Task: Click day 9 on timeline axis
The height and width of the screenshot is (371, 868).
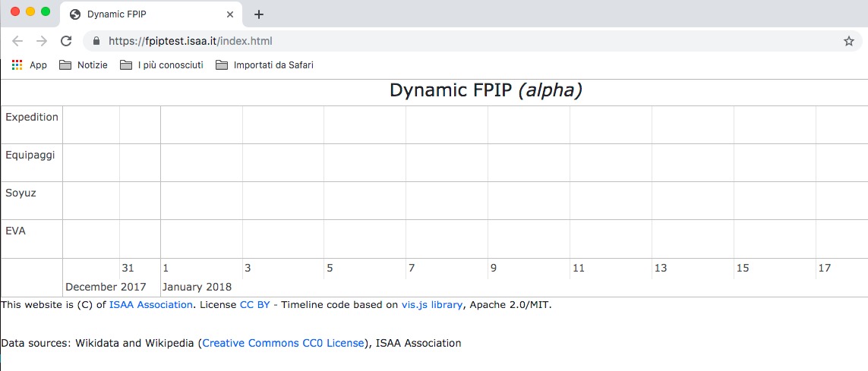Action: point(494,268)
